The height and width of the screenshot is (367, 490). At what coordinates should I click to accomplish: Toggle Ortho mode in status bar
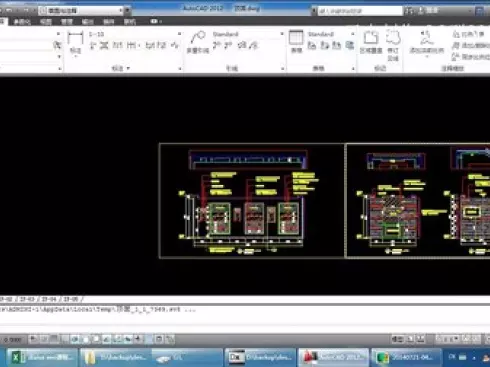coord(65,339)
